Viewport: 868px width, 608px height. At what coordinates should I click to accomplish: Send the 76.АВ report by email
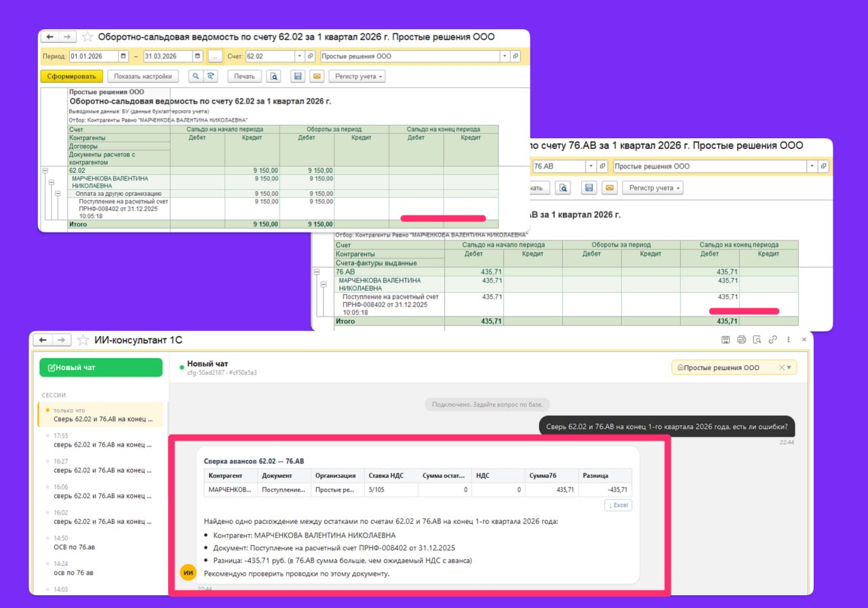610,188
